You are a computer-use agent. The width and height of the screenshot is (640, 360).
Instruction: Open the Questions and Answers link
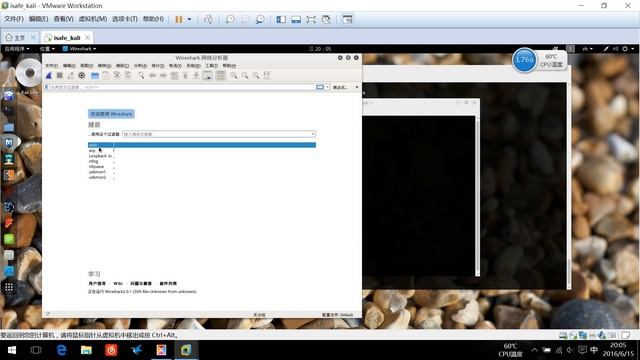point(141,283)
